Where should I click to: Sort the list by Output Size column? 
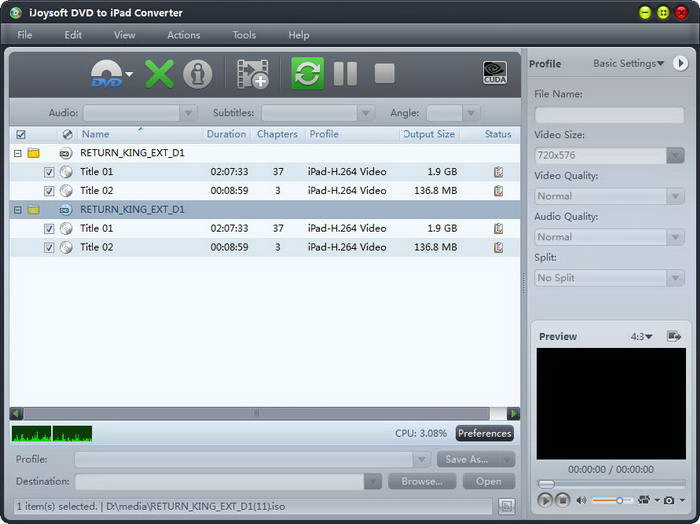click(x=429, y=134)
